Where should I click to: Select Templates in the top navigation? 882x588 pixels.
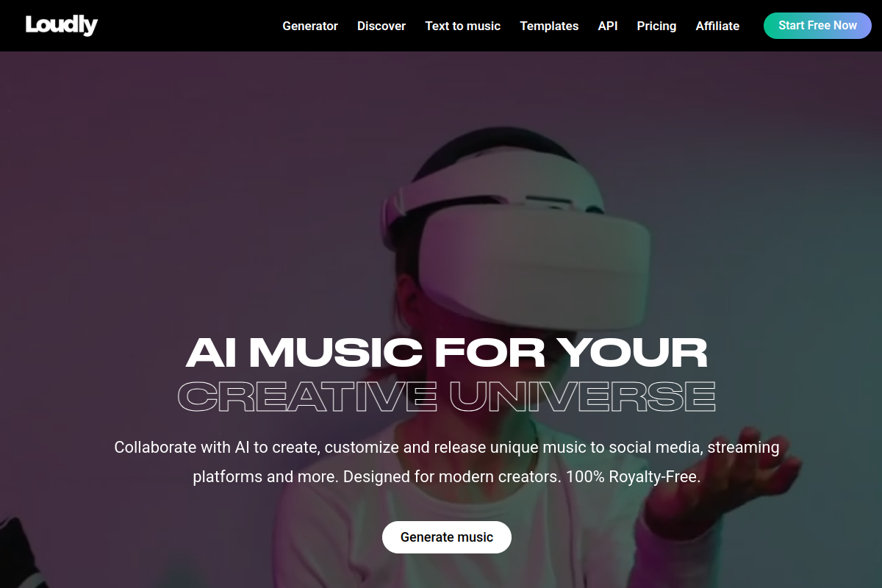point(549,26)
